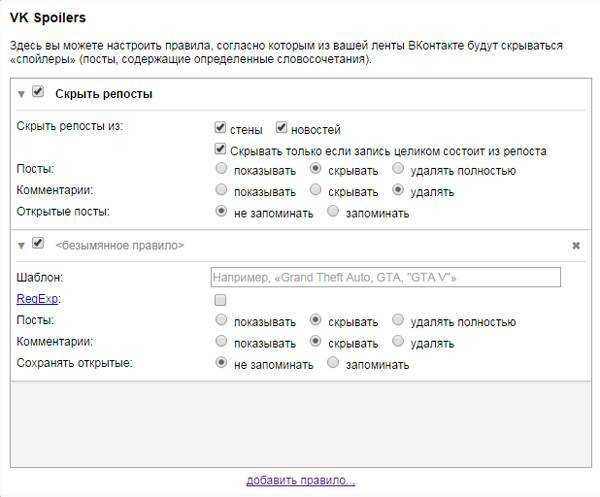Toggle Скрывать только если запись целиком checkbox

pyautogui.click(x=220, y=149)
